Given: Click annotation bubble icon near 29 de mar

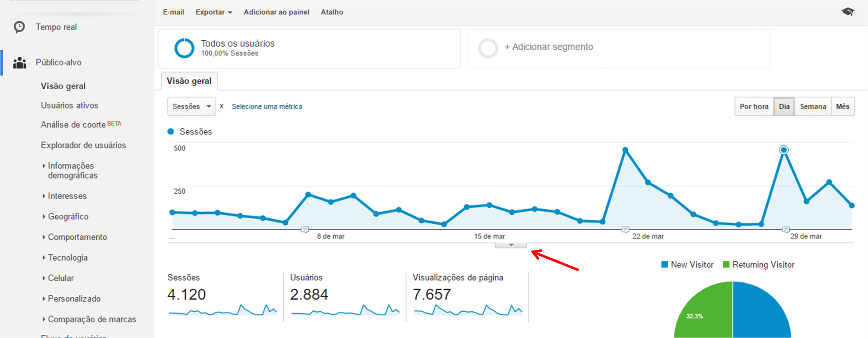Looking at the screenshot, I should [786, 229].
